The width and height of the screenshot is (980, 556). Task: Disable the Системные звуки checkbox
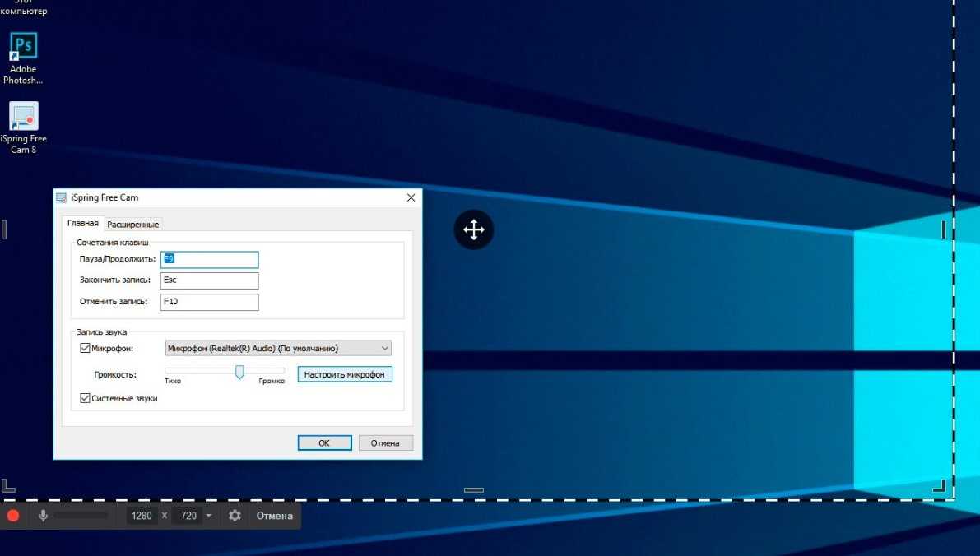click(x=85, y=398)
